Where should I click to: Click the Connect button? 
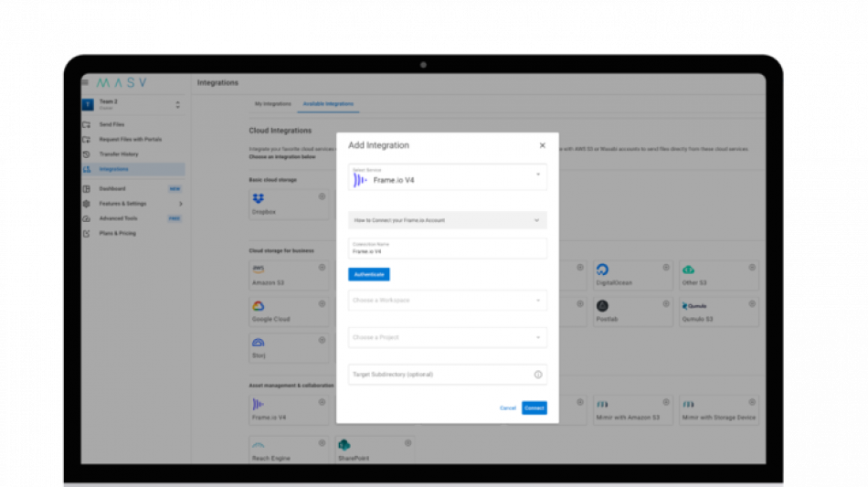[x=535, y=408]
